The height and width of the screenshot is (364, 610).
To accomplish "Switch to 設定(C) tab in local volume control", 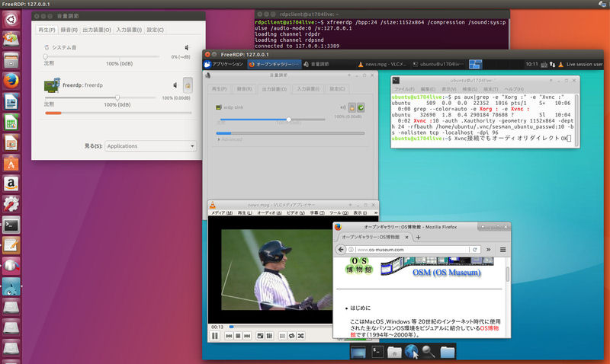I will pos(155,30).
